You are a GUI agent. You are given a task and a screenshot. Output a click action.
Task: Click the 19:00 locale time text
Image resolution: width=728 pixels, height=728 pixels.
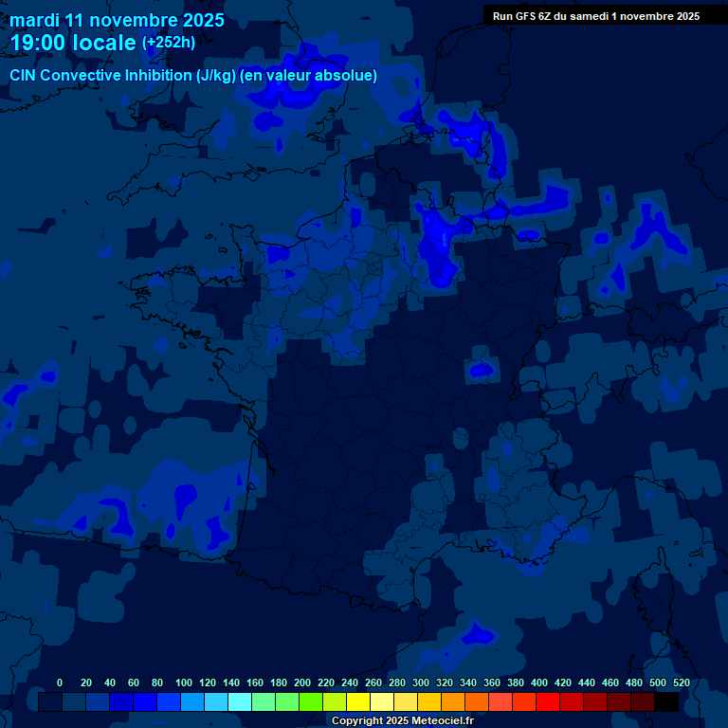[74, 44]
